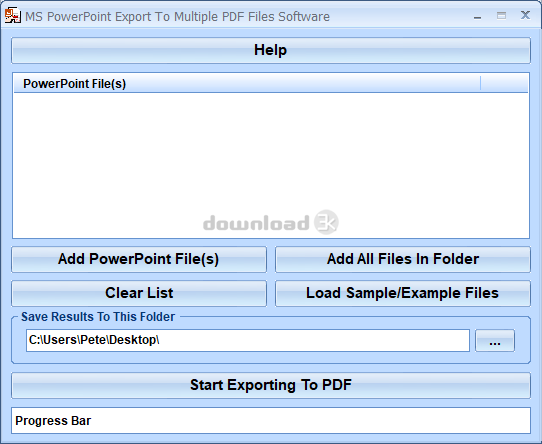Click the disabled maximize window button
542x444 pixels.
(x=501, y=16)
